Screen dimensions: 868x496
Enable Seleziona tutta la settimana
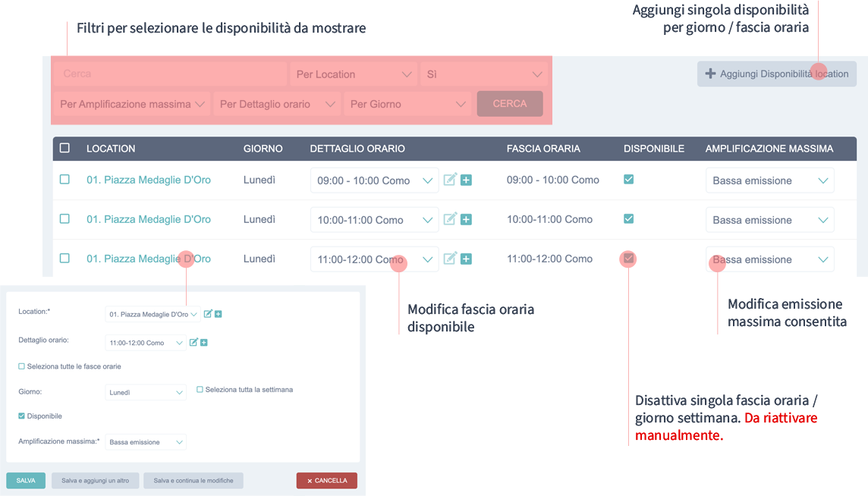tap(199, 389)
